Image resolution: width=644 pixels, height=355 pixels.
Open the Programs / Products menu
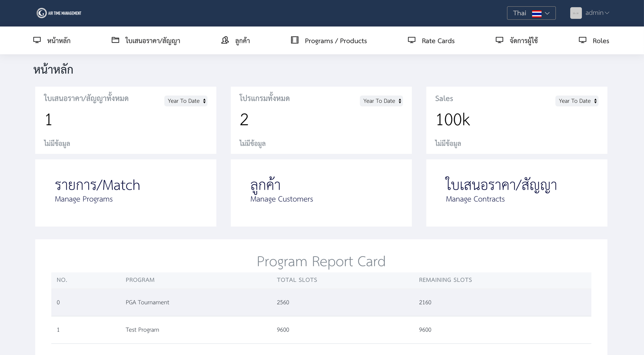coord(336,41)
